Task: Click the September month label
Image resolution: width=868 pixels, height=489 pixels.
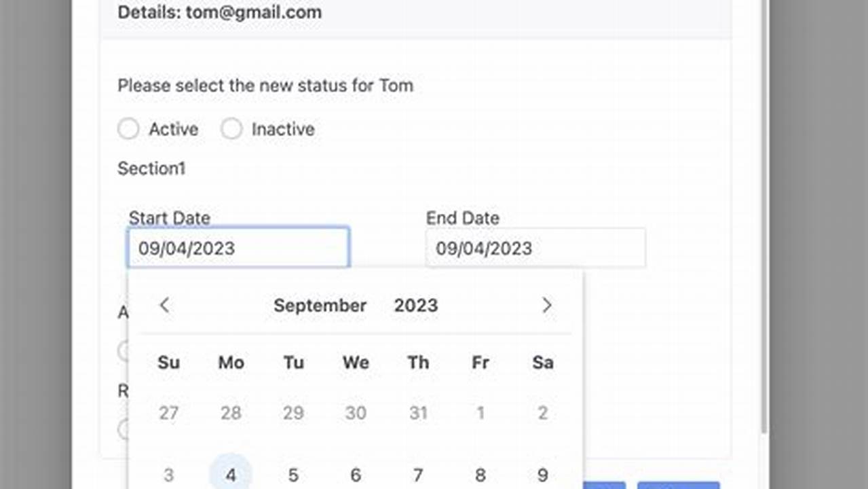Action: (x=320, y=306)
